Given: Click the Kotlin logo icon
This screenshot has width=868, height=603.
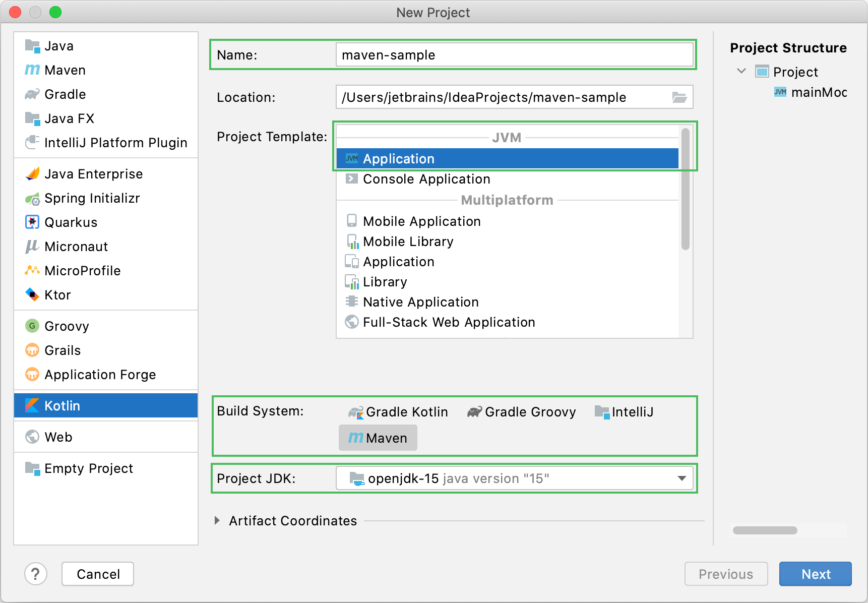Looking at the screenshot, I should pyautogui.click(x=32, y=406).
